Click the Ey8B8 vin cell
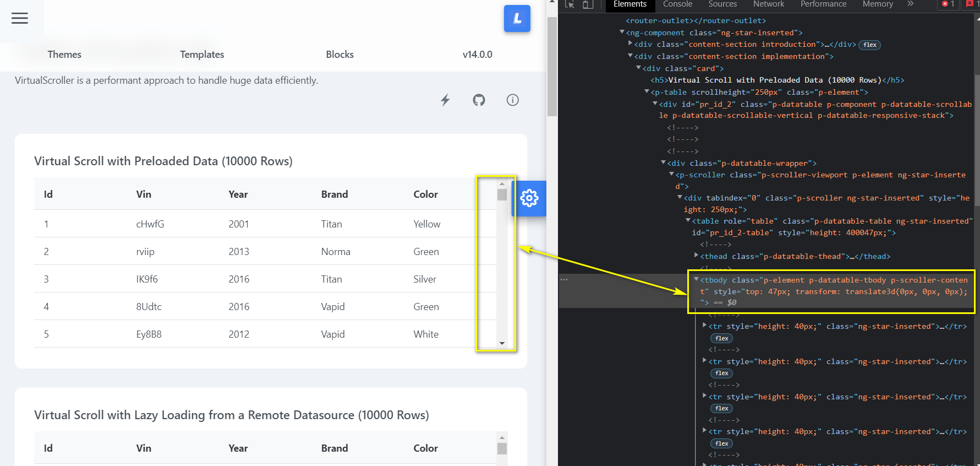980x466 pixels. (x=149, y=334)
